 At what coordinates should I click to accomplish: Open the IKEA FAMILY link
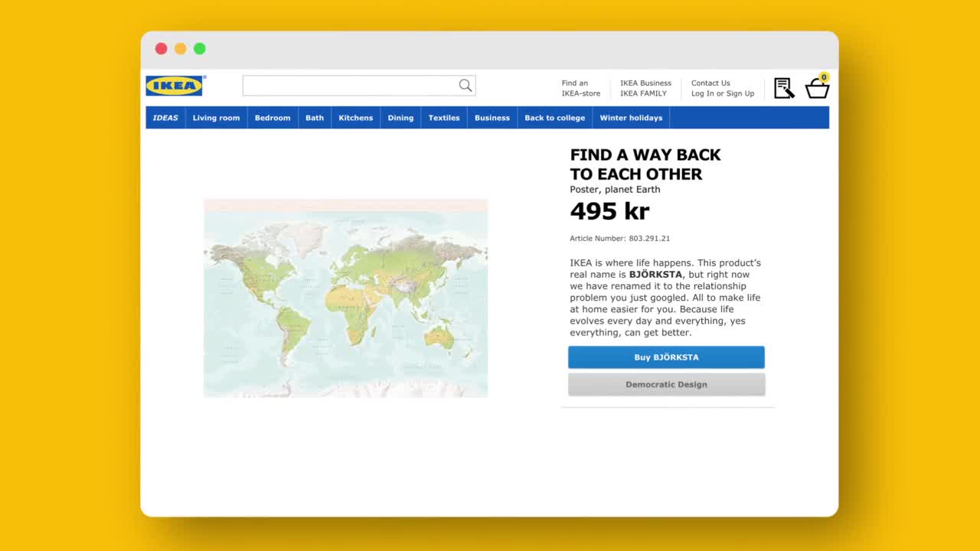(643, 93)
